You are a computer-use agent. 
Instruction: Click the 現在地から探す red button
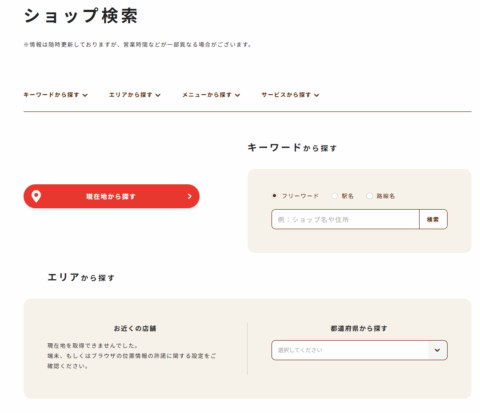click(111, 196)
